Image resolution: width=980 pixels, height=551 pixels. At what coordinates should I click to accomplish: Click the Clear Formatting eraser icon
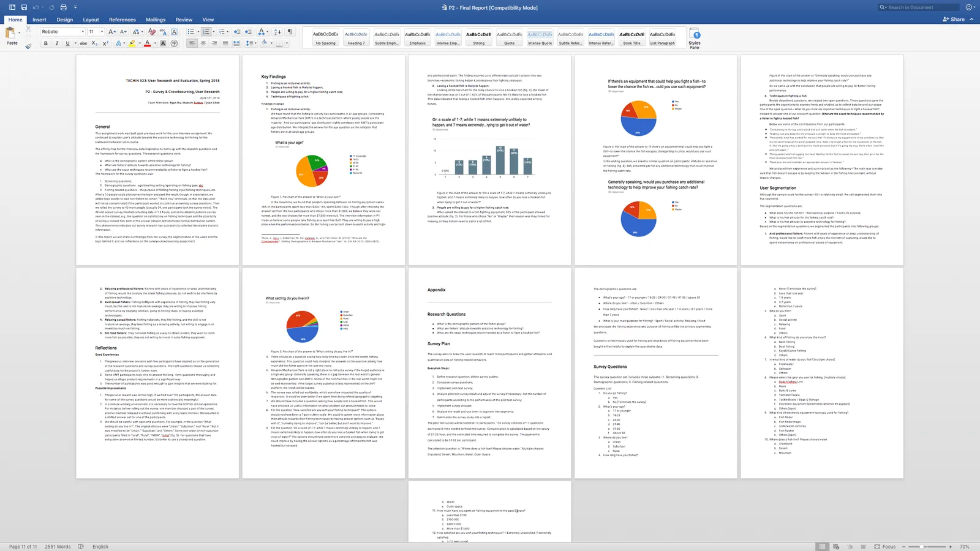[x=152, y=32]
